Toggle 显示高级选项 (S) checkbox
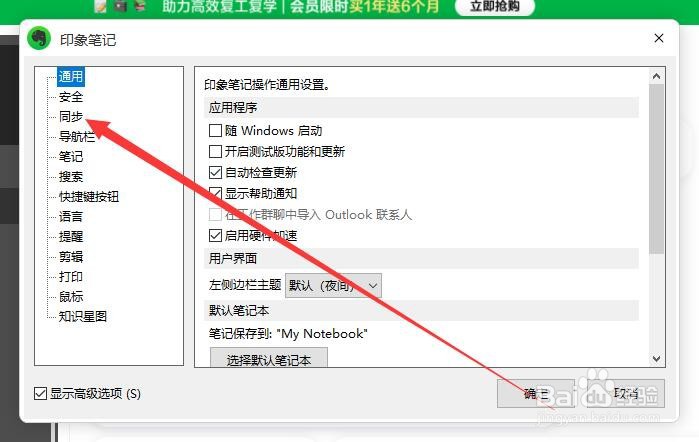The image size is (699, 442). pyautogui.click(x=40, y=393)
